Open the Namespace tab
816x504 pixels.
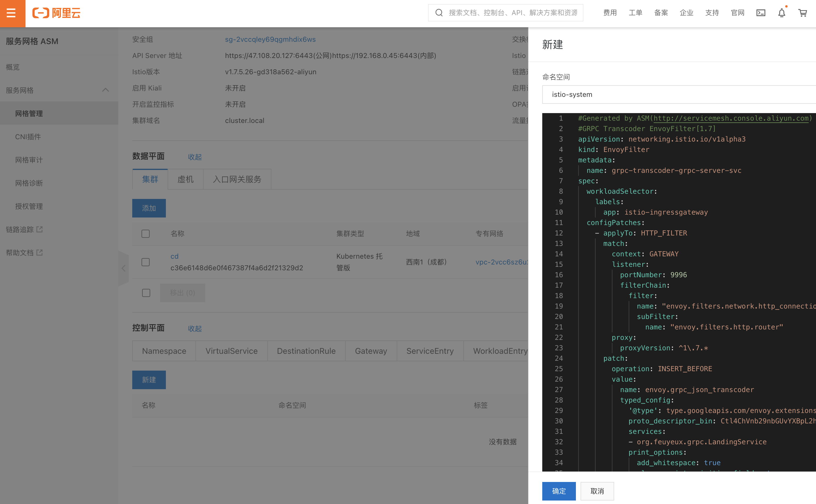point(164,351)
